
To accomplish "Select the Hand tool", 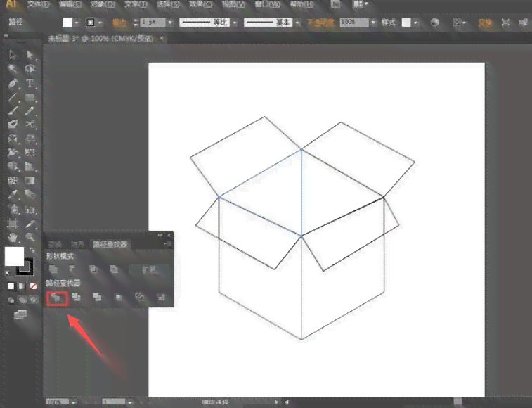I will click(x=13, y=237).
